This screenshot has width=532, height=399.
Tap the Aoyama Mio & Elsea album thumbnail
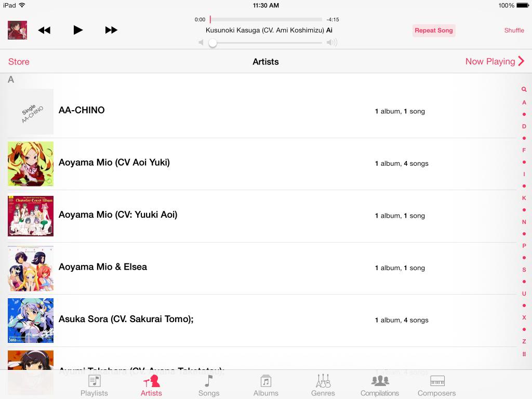pos(31,269)
